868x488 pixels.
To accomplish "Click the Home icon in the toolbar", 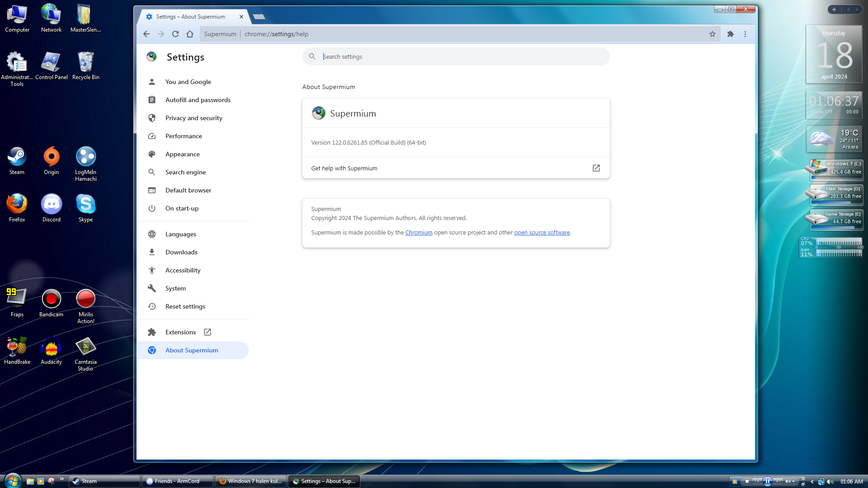I will [190, 34].
